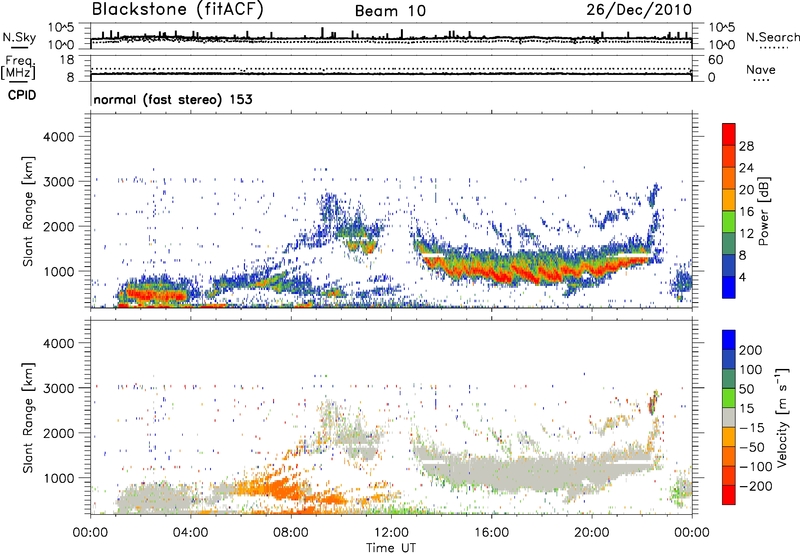The image size is (800, 554).
Task: Click the '-200' tick on velocity colorbar
Action: point(755,486)
